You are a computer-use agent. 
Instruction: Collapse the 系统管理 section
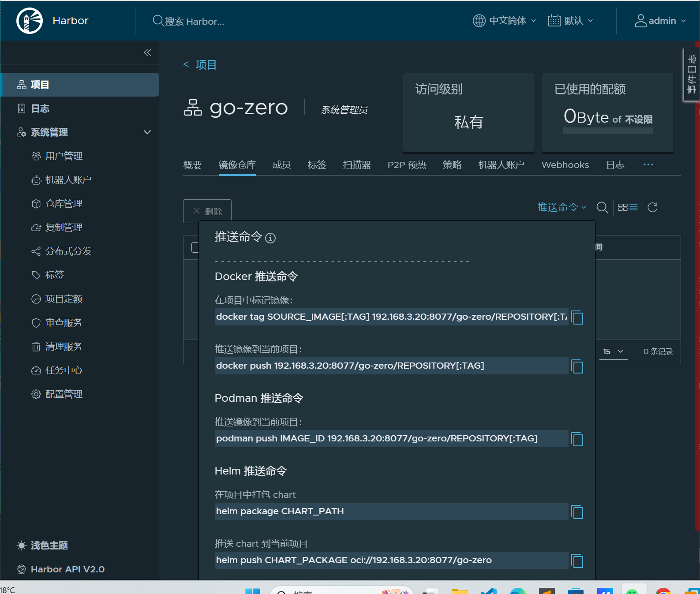tap(147, 132)
